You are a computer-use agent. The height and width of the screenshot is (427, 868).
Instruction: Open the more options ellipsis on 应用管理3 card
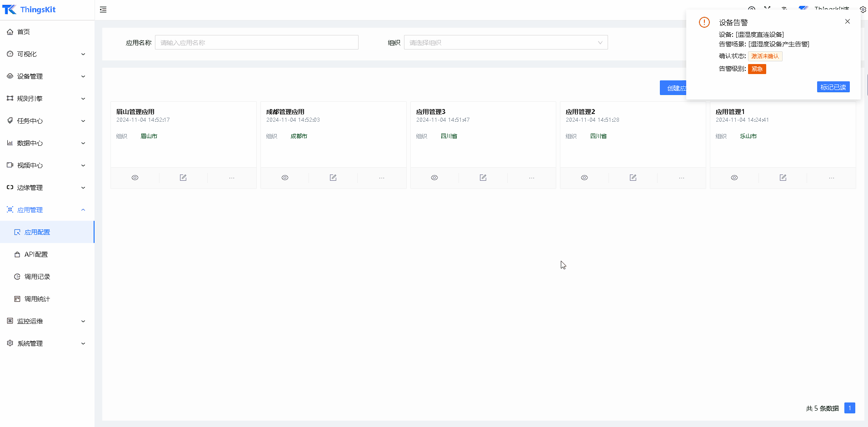pos(531,178)
